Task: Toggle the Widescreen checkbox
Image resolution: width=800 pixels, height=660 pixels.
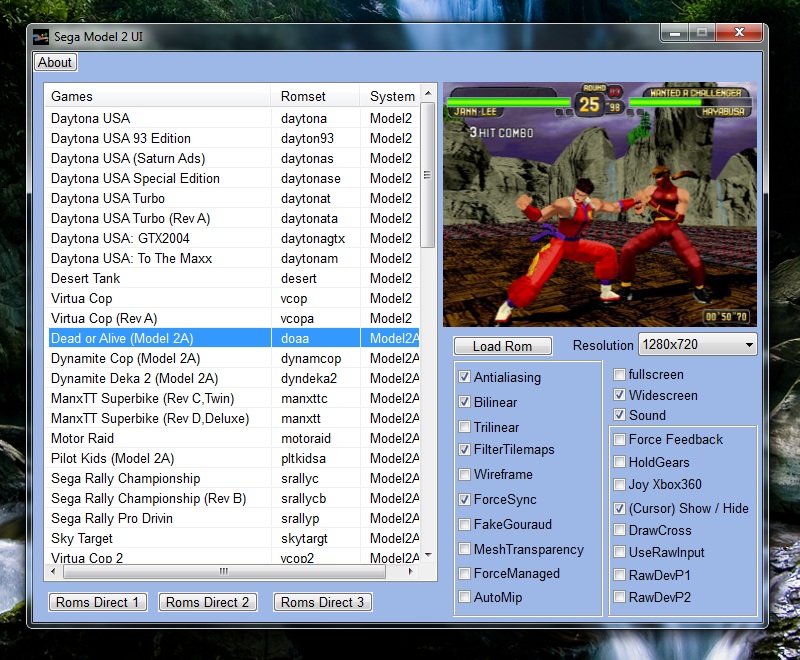Action: (x=619, y=395)
